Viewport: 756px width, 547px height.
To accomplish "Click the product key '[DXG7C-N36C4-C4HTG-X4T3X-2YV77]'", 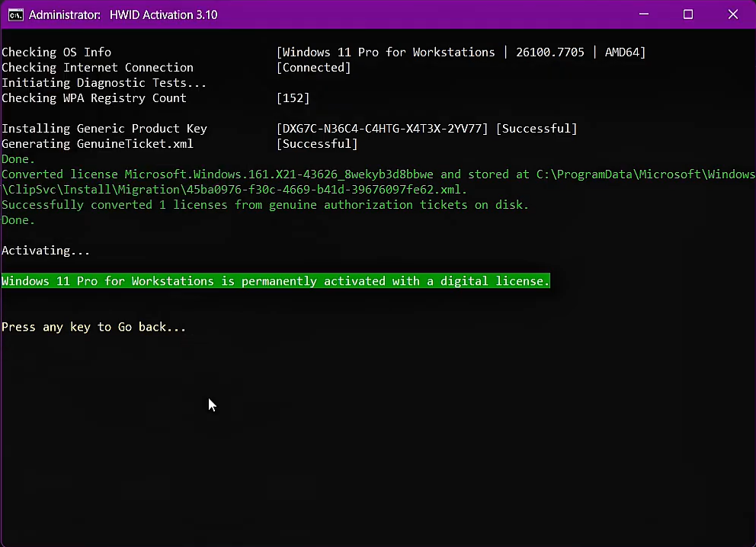I will tap(383, 129).
